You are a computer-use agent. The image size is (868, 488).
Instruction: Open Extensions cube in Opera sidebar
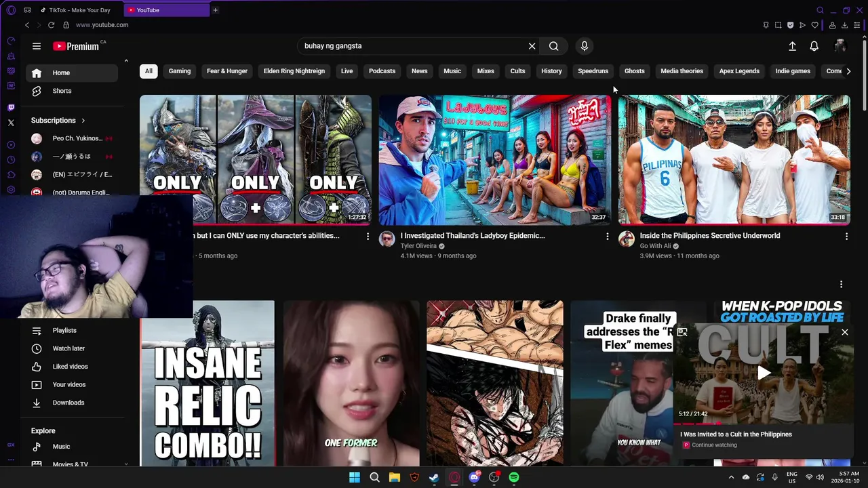tap(11, 175)
